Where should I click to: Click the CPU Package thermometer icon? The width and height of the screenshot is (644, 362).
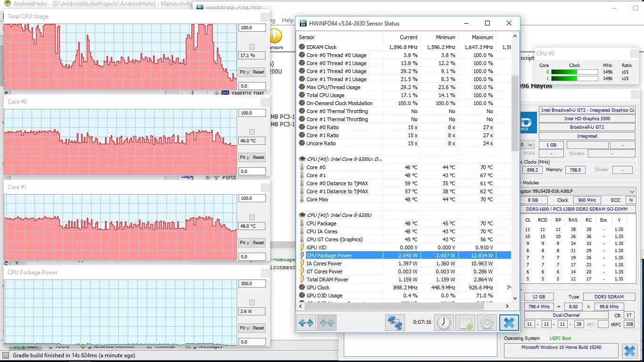(x=302, y=223)
